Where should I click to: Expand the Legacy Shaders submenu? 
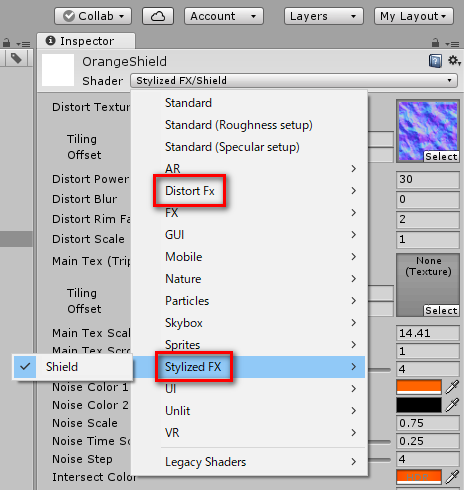pos(249,462)
